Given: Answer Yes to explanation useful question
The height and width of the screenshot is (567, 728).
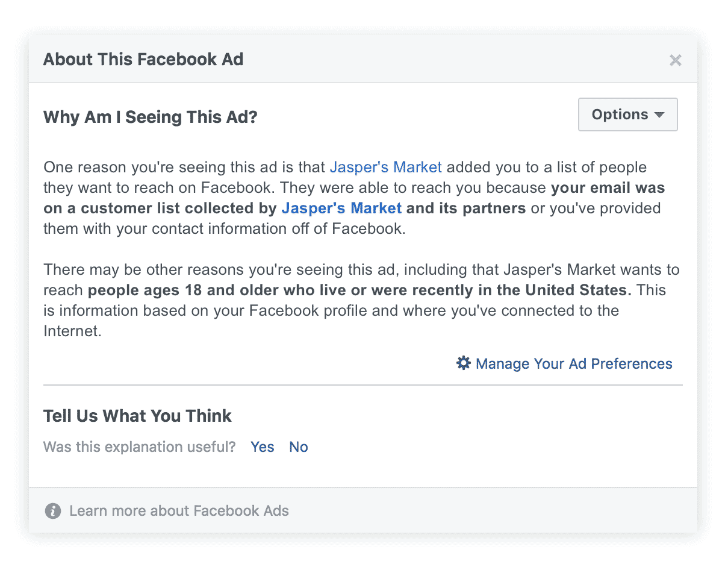Looking at the screenshot, I should click(262, 447).
